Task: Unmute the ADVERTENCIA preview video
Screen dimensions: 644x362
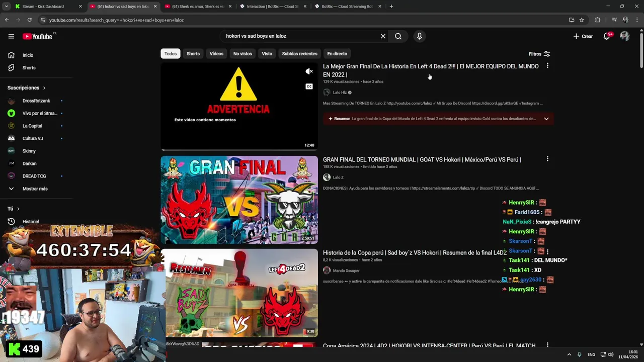Action: click(309, 72)
